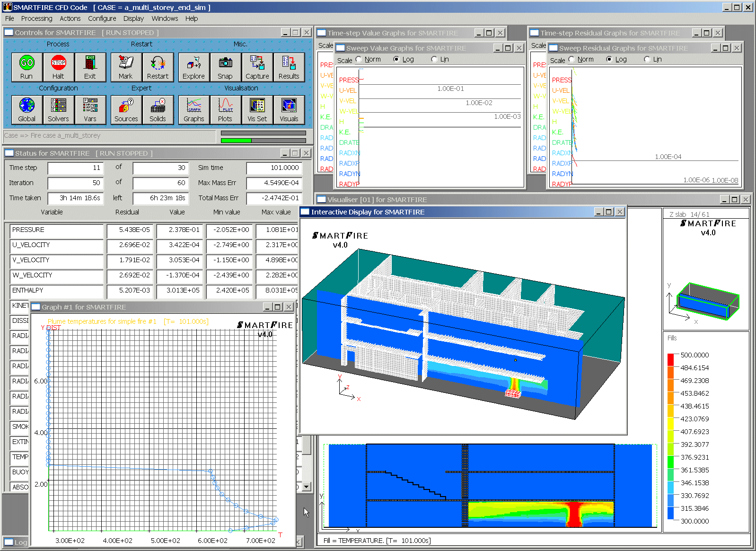Click the blue 315.3846 legend swatch
The width and height of the screenshot is (756, 551).
670,513
